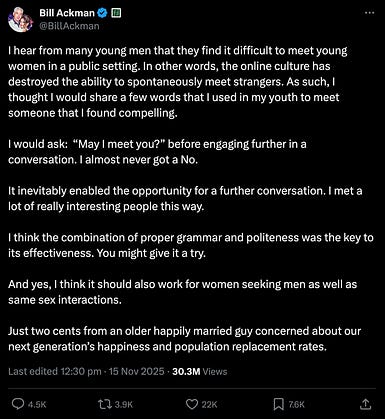Click the closing 'Just two cents' paragraph
The image size is (385, 419).
point(185,339)
